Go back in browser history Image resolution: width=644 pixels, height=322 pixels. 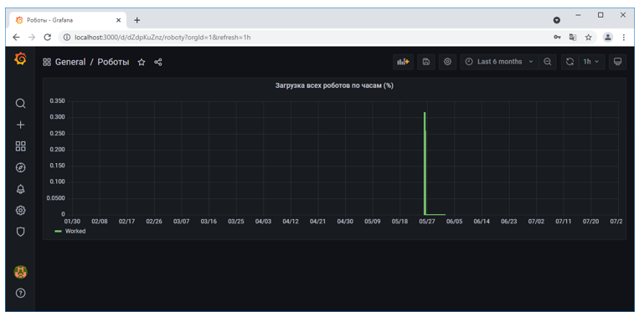point(16,38)
